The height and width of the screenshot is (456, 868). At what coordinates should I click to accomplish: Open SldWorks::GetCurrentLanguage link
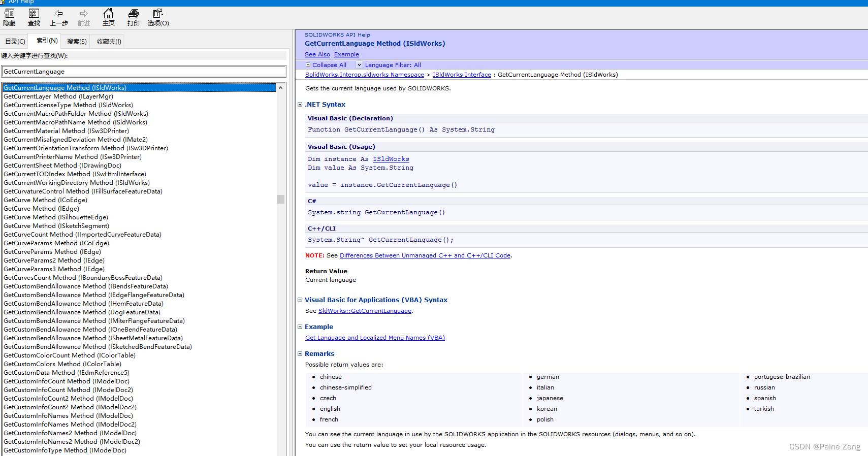point(365,311)
